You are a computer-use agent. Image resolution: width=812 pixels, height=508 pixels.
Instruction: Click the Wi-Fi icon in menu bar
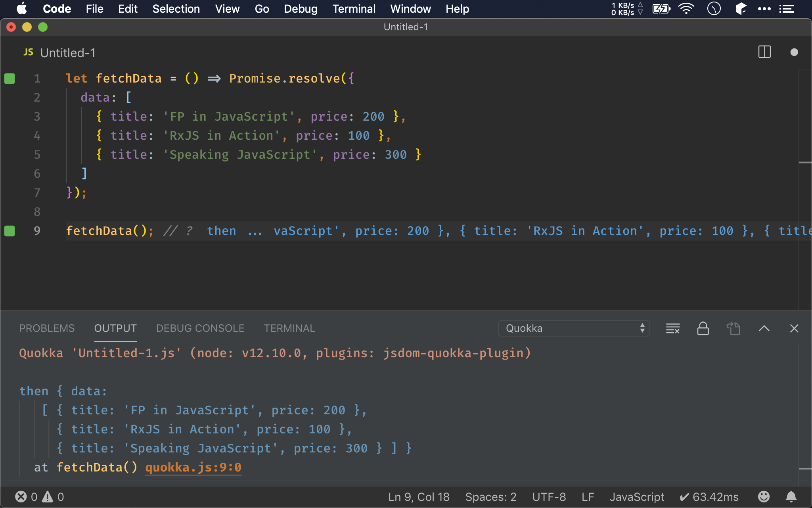tap(686, 9)
